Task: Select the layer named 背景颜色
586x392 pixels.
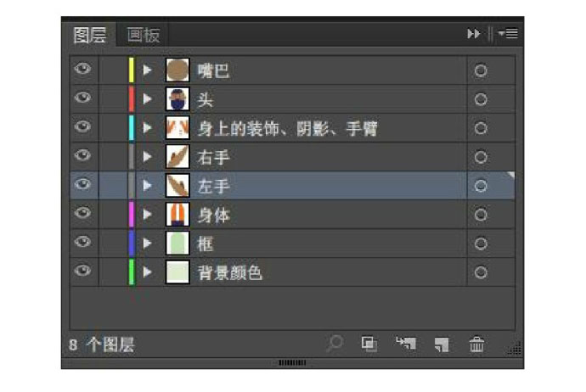Action: coord(229,273)
